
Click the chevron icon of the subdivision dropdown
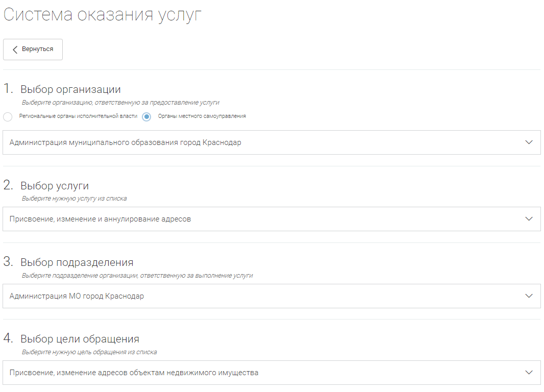529,296
